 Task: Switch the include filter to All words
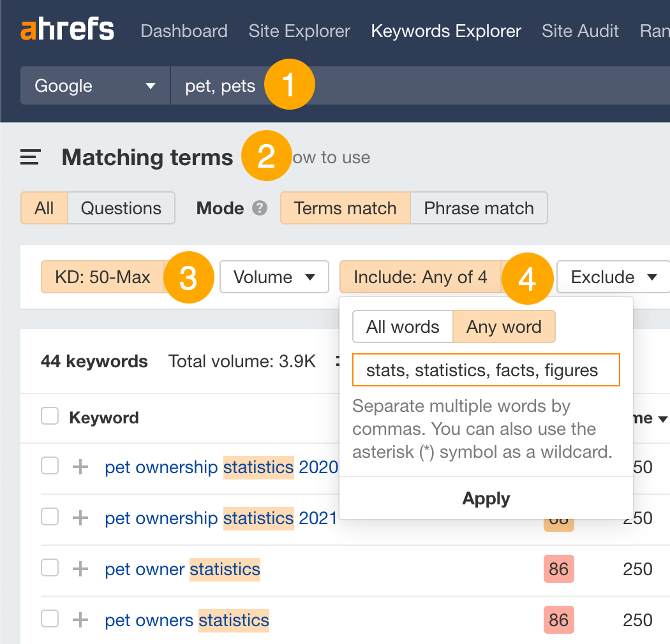[402, 326]
